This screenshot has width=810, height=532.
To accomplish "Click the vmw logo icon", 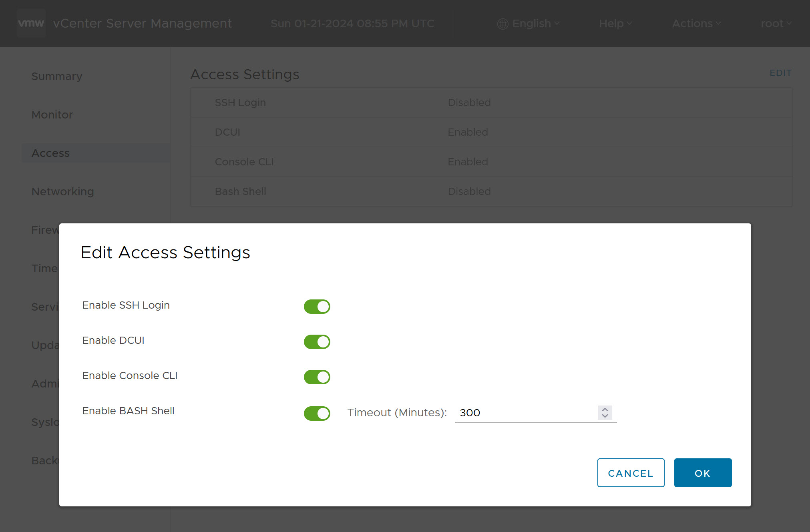I will click(31, 23).
